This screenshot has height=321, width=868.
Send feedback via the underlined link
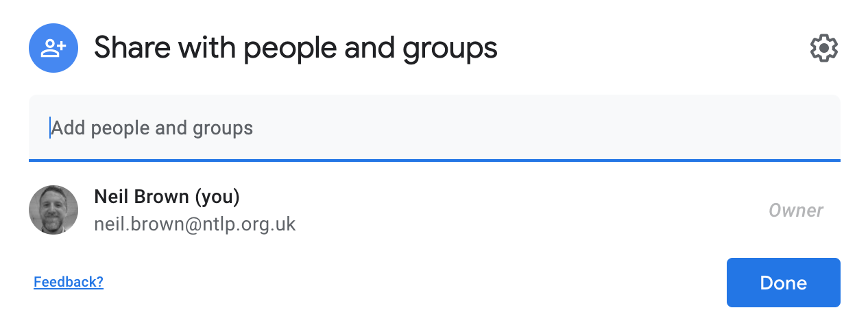pos(69,281)
